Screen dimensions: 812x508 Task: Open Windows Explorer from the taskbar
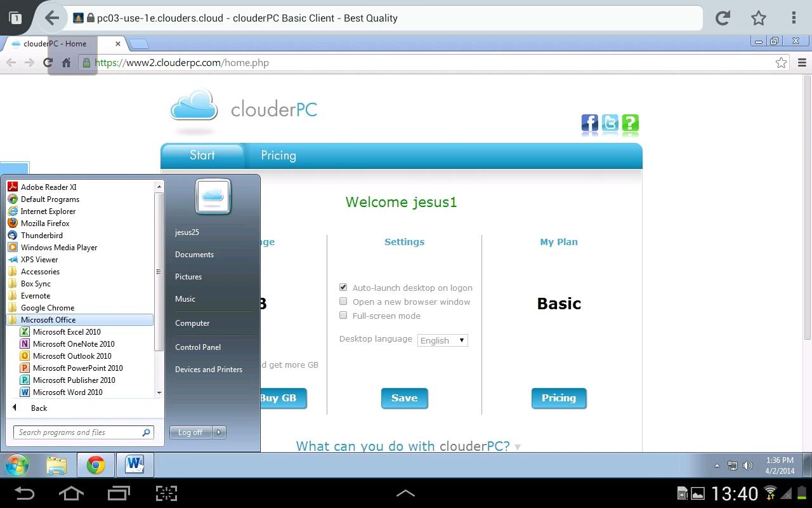click(x=56, y=464)
